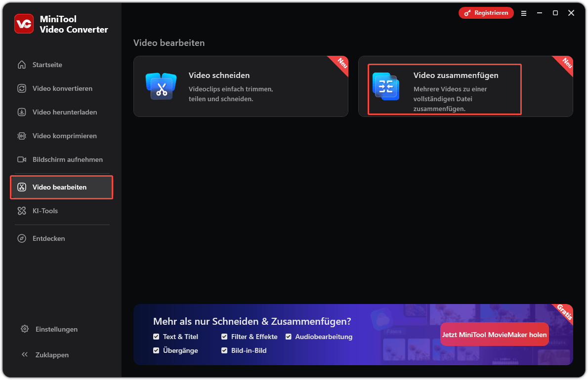This screenshot has width=588, height=380.
Task: Click the Registrieren button
Action: point(486,13)
